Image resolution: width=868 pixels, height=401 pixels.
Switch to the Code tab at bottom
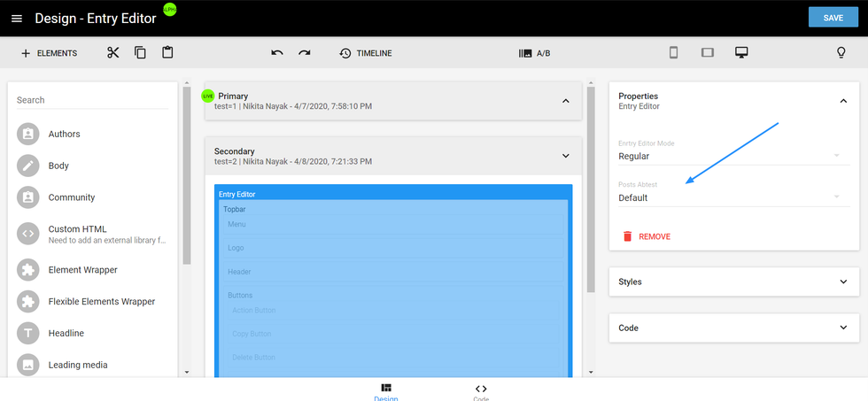pos(481,391)
